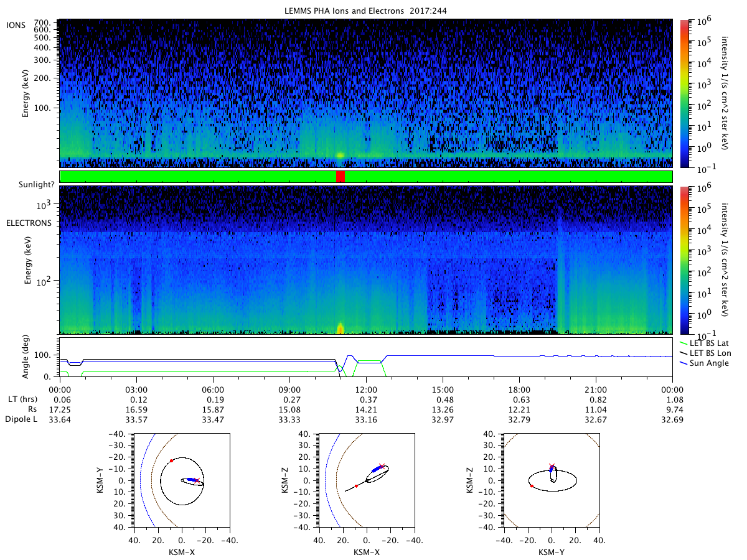
Task: Click the Sunlight? label
Action: [29, 185]
